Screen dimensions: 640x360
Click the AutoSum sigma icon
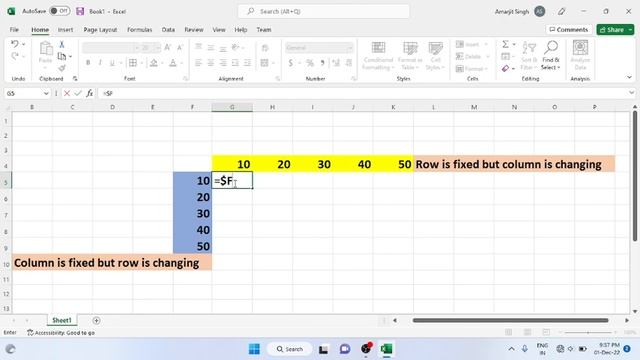click(505, 44)
